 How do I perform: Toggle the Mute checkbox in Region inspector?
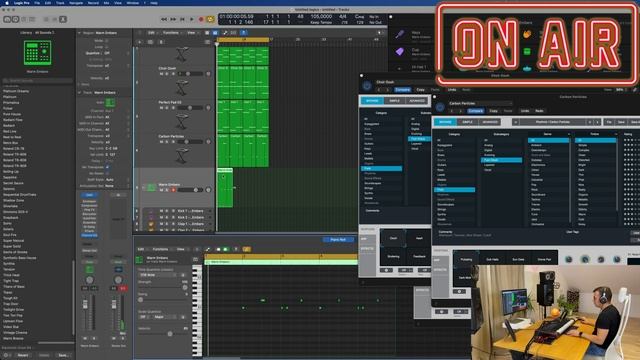[x=107, y=41]
